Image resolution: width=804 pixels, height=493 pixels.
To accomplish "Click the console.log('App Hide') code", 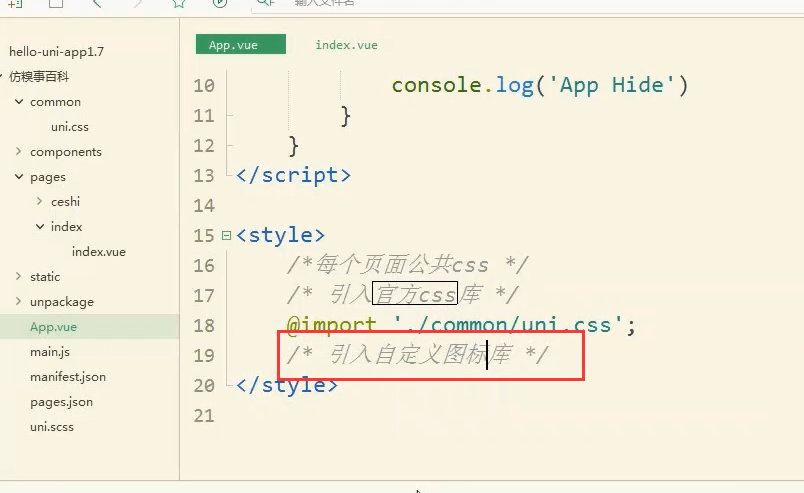I will [x=539, y=85].
